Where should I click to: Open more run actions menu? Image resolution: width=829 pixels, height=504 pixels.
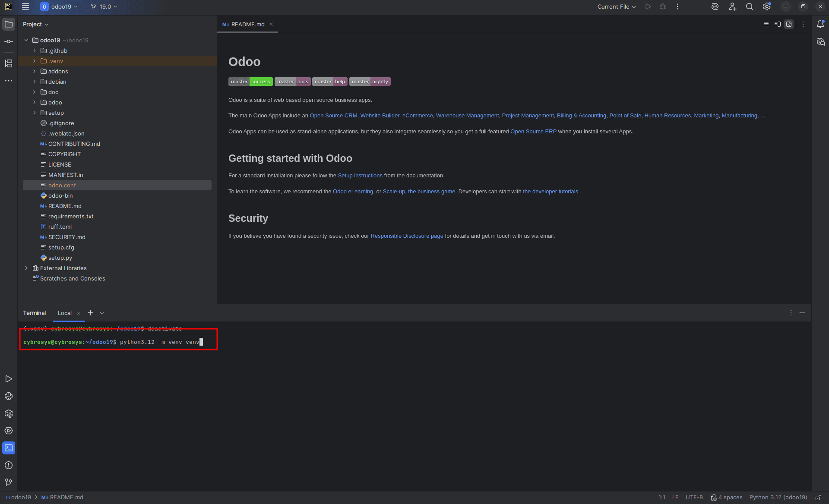point(677,6)
